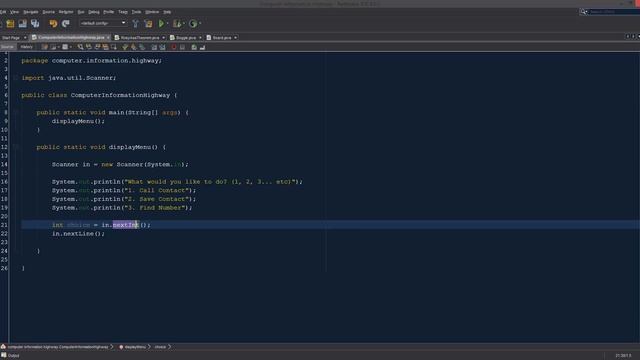
Task: Click the Find Selection magnifier icon
Action: coord(80,47)
